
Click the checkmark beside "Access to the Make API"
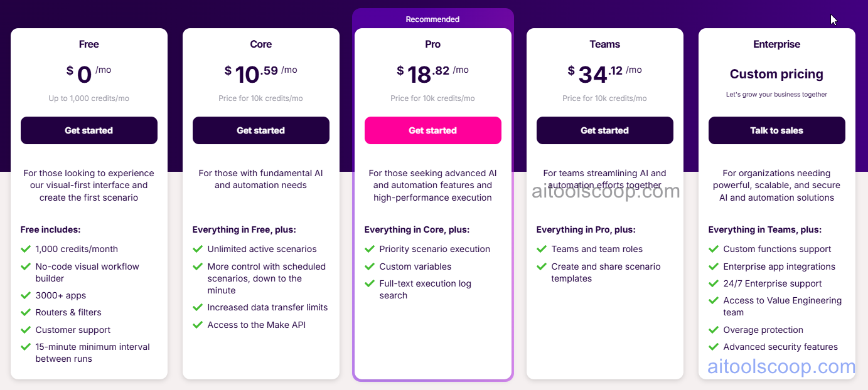[x=197, y=325]
